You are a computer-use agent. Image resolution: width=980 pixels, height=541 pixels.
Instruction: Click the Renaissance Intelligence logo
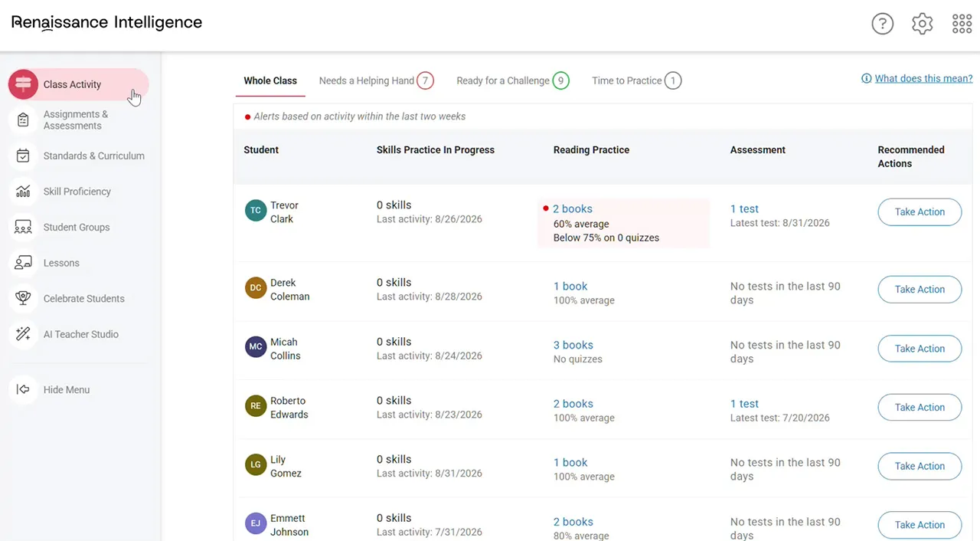coord(106,22)
